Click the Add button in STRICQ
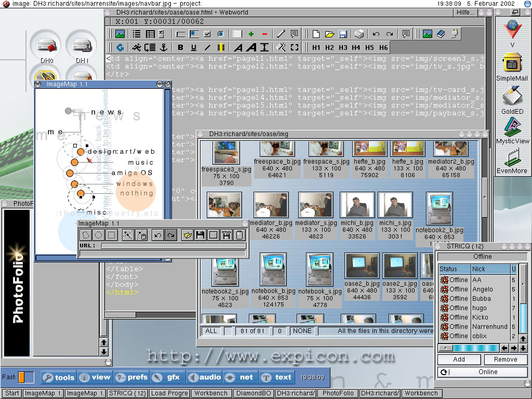 [459, 360]
